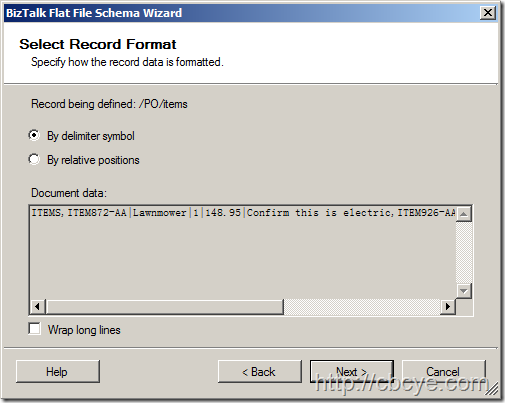
Task: Click the Help button
Action: click(58, 371)
